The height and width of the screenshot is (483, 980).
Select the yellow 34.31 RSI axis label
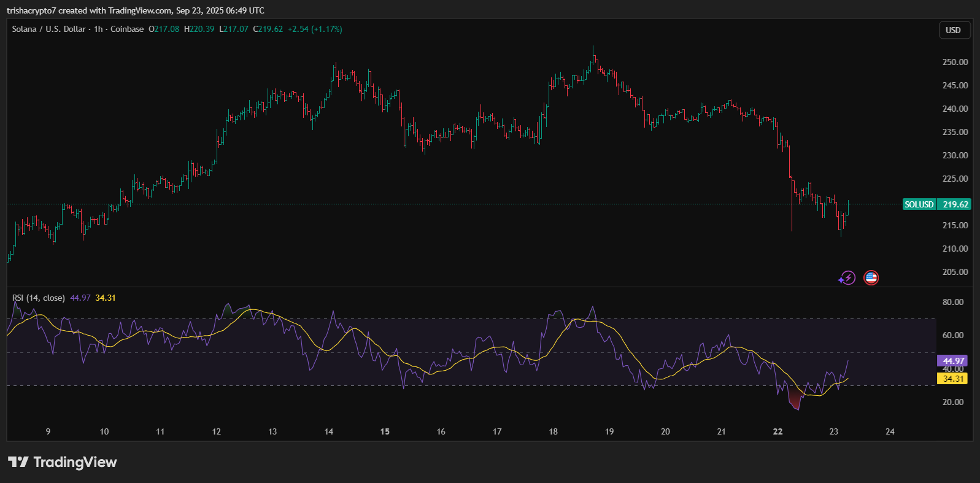pos(953,379)
